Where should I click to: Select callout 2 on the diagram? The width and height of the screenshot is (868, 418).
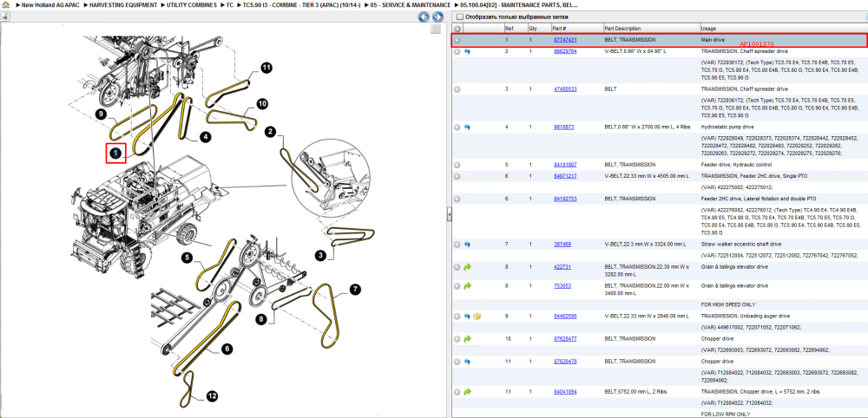pos(270,132)
